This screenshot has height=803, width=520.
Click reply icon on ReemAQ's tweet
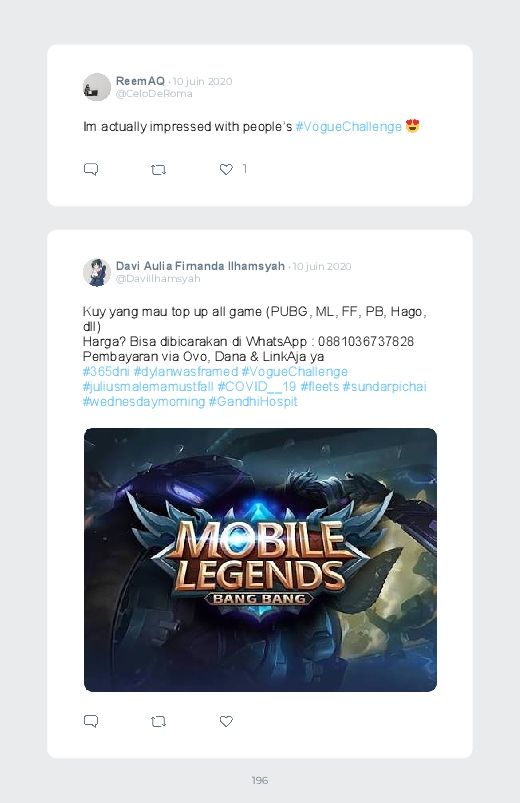tap(91, 169)
